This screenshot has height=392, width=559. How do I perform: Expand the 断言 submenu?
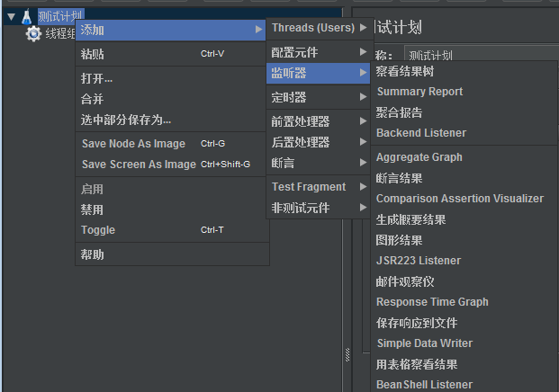click(319, 163)
